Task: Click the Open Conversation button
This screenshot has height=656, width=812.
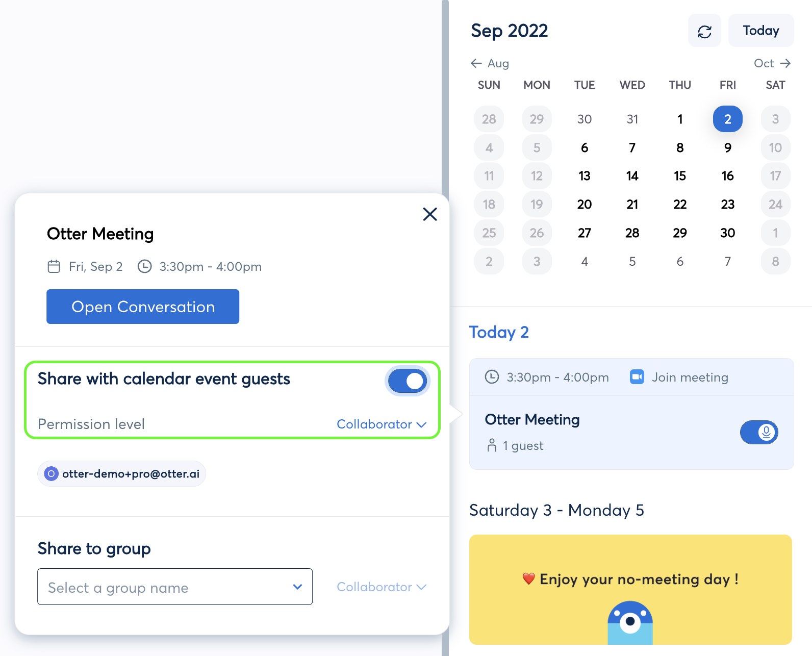Action: click(x=143, y=307)
